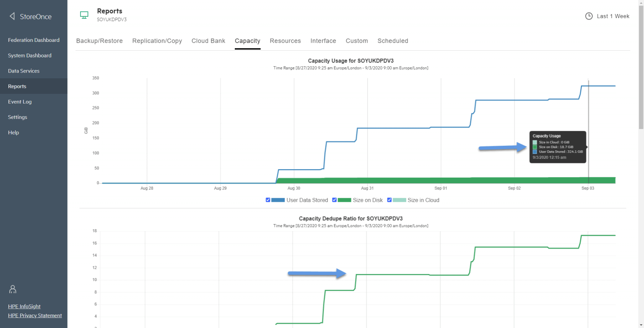Uncheck the User Data Stored series

(x=268, y=200)
